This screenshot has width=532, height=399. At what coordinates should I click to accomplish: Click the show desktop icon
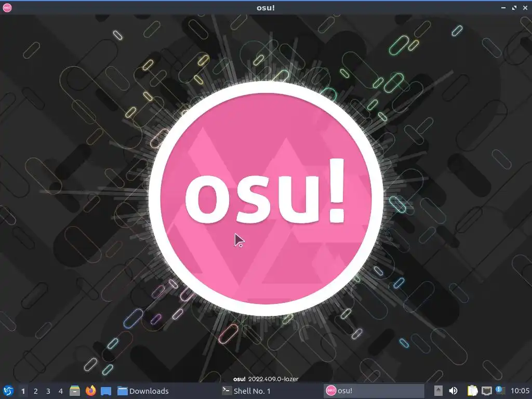(106, 391)
